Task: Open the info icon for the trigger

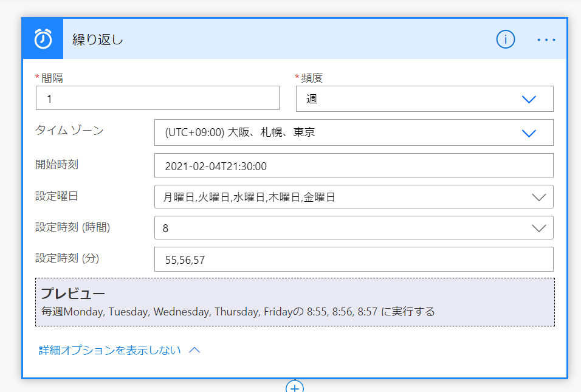Action: tap(506, 40)
